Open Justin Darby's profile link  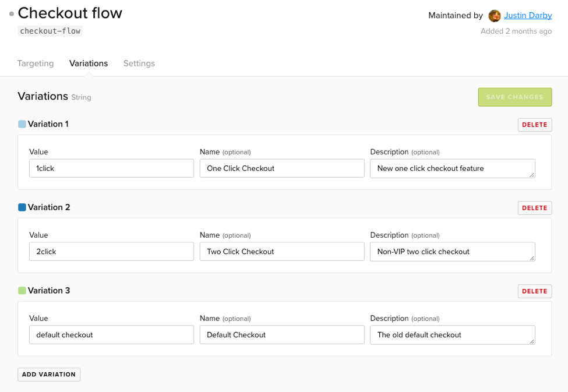[528, 16]
